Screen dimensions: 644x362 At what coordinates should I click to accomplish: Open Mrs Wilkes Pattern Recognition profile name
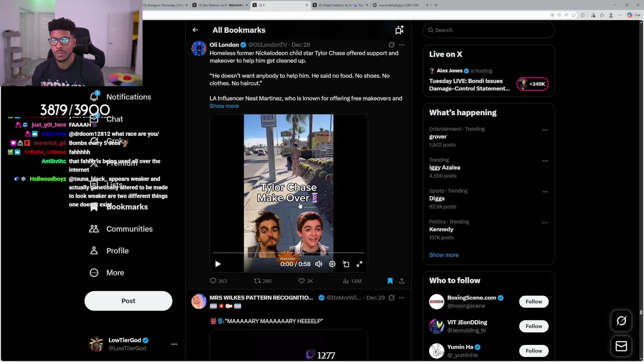point(261,298)
